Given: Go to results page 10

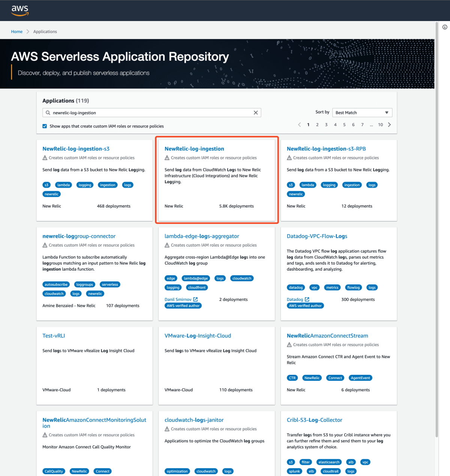Looking at the screenshot, I should point(380,125).
